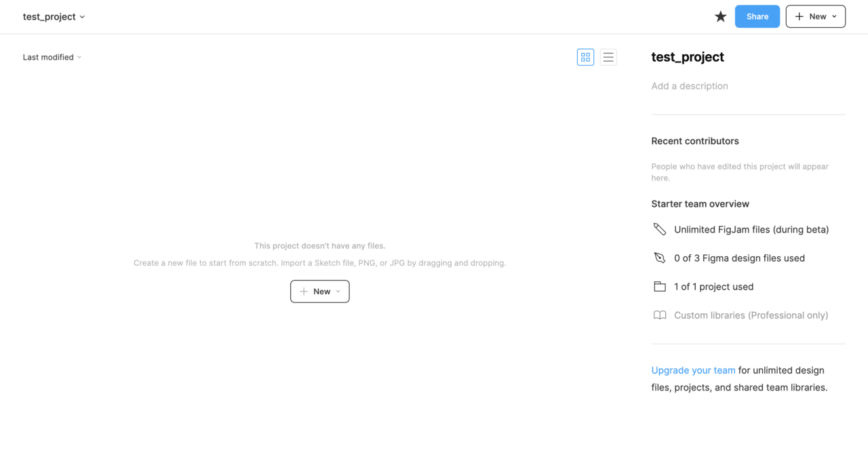
Task: Open the Last modified sort dropdown
Action: coord(52,58)
